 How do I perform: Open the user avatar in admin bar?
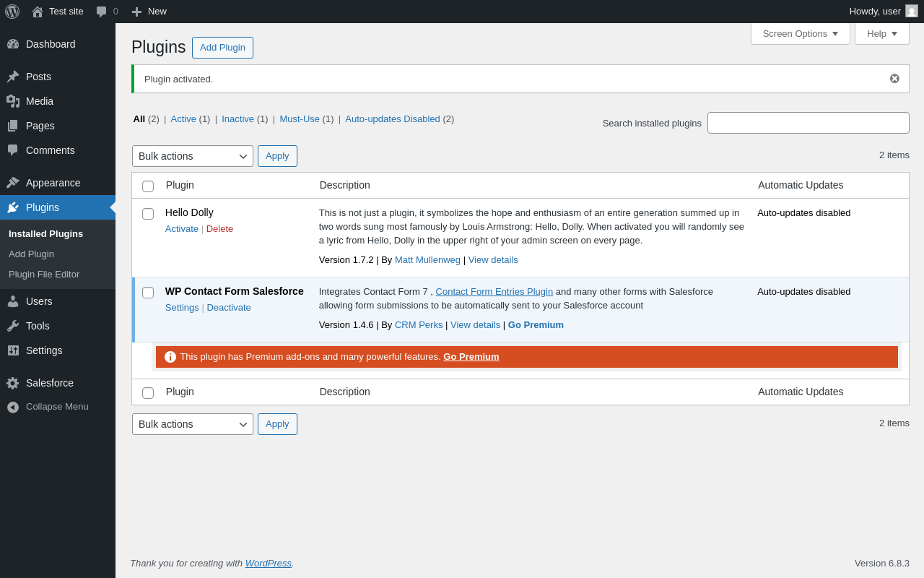[x=912, y=11]
